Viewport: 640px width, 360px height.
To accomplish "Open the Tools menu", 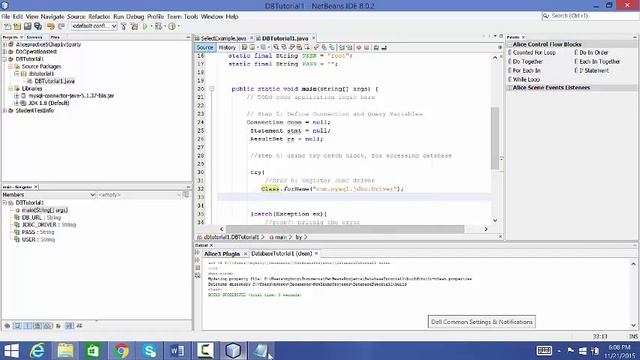I will 191,17.
